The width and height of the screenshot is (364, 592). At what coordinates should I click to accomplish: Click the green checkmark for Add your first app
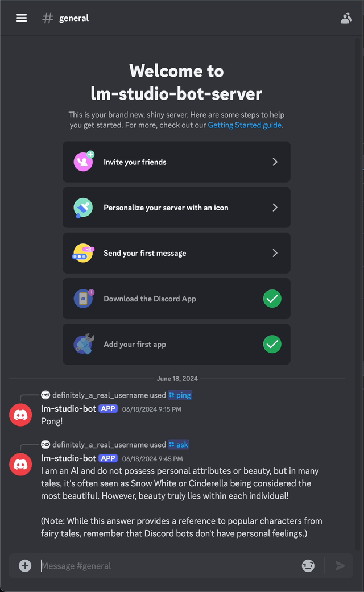[272, 344]
